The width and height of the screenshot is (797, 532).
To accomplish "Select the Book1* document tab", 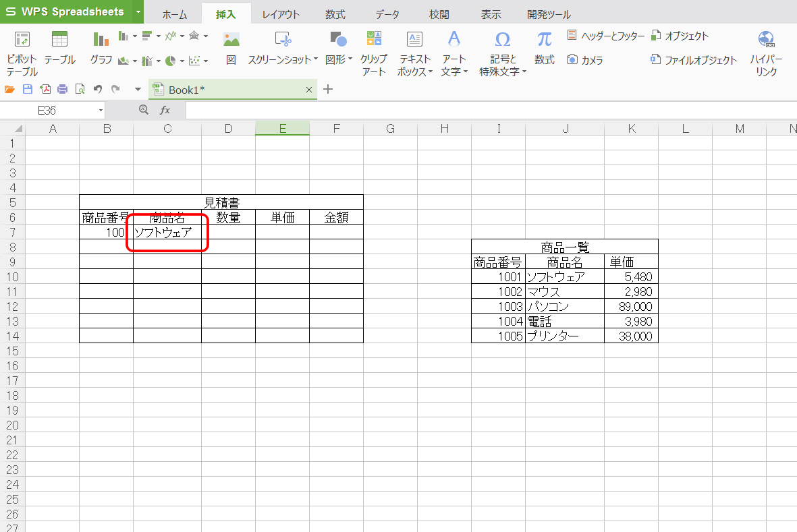I will (x=233, y=90).
